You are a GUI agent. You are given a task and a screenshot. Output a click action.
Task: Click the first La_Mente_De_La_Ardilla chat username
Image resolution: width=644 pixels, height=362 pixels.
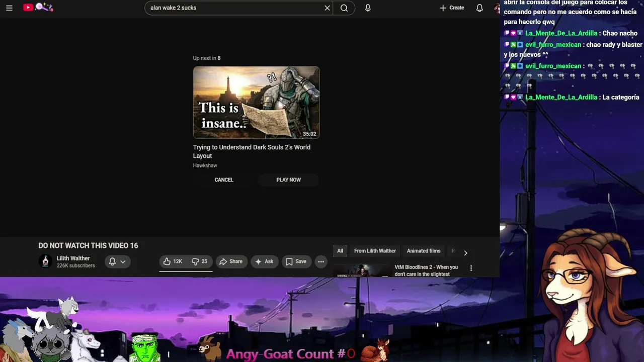561,33
